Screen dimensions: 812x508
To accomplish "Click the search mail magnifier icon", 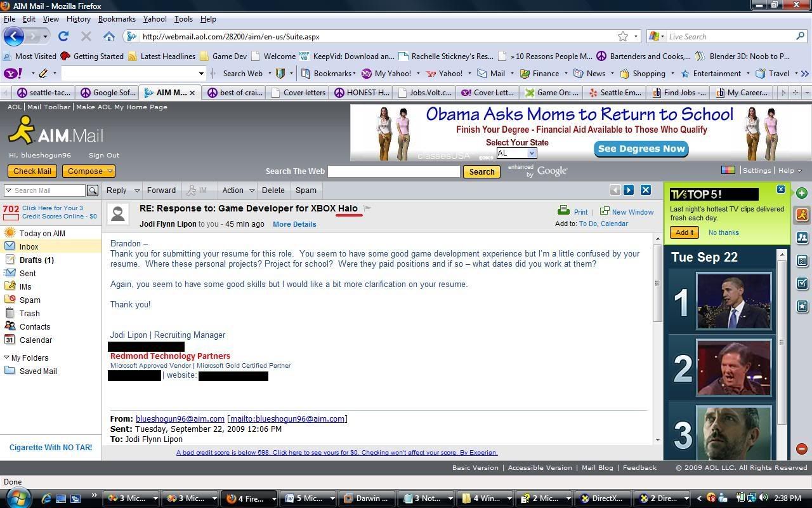I will pos(93,190).
